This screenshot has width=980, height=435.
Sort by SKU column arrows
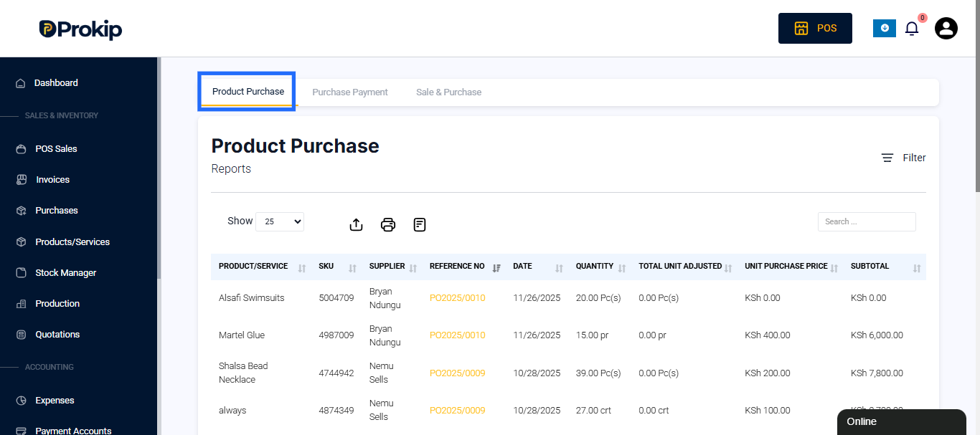point(352,268)
